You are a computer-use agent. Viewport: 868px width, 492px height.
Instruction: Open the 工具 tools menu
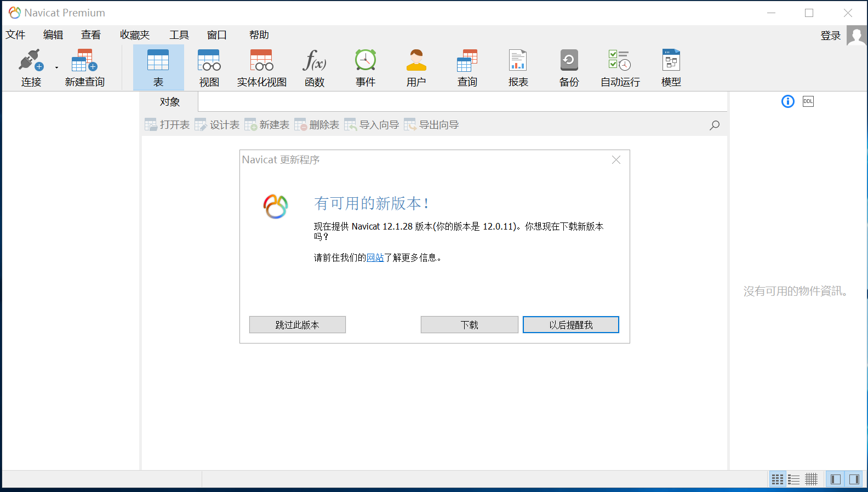(179, 35)
